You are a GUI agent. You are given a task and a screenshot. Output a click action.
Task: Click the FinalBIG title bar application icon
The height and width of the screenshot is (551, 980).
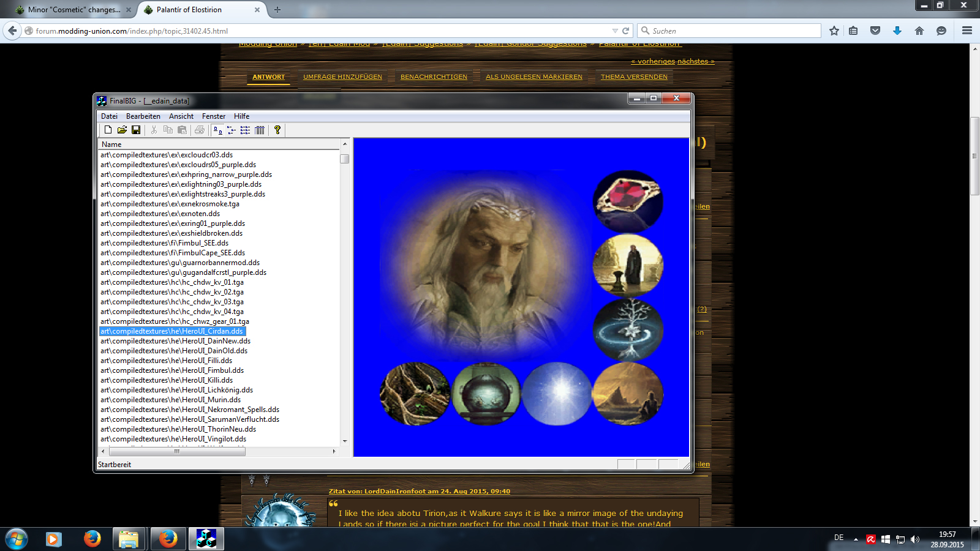102,101
